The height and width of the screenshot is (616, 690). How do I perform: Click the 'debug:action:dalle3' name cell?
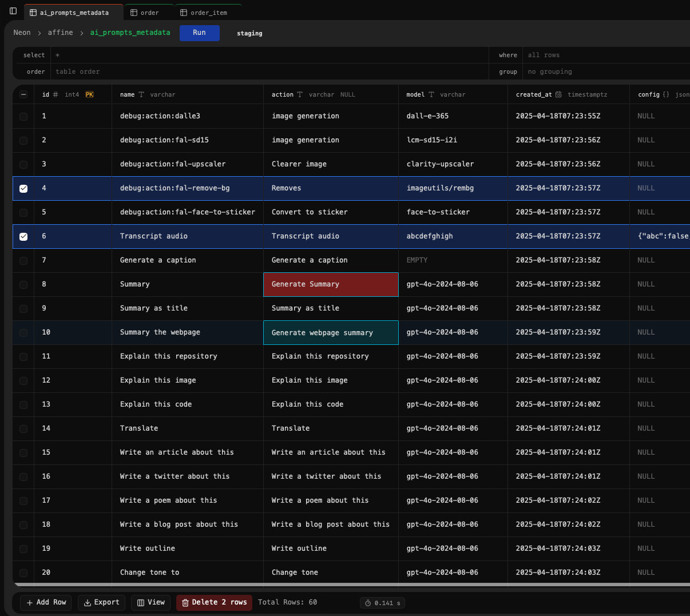click(x=187, y=116)
